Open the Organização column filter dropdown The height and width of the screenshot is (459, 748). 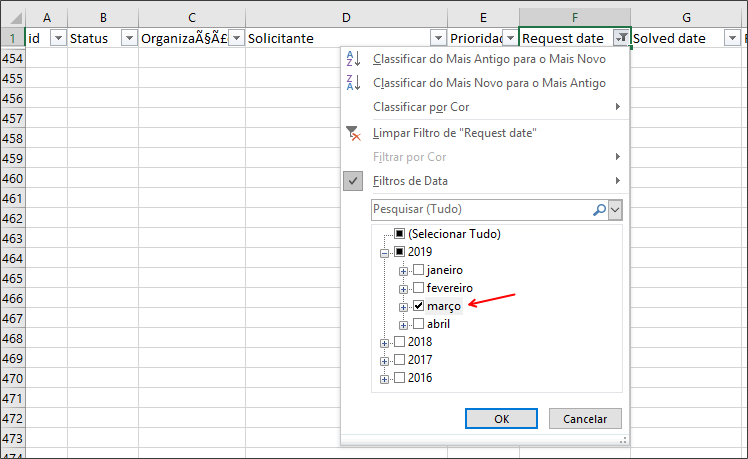pyautogui.click(x=236, y=38)
